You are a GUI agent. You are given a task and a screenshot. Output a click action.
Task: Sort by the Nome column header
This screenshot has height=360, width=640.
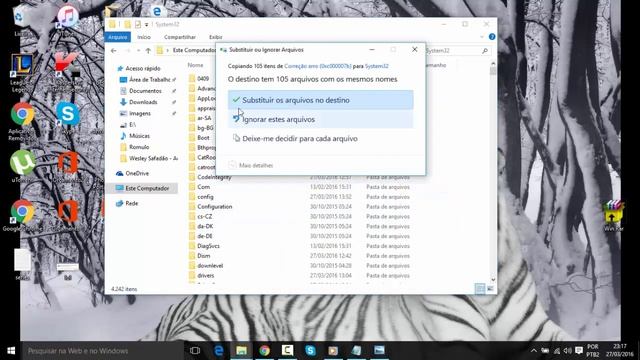(x=196, y=65)
